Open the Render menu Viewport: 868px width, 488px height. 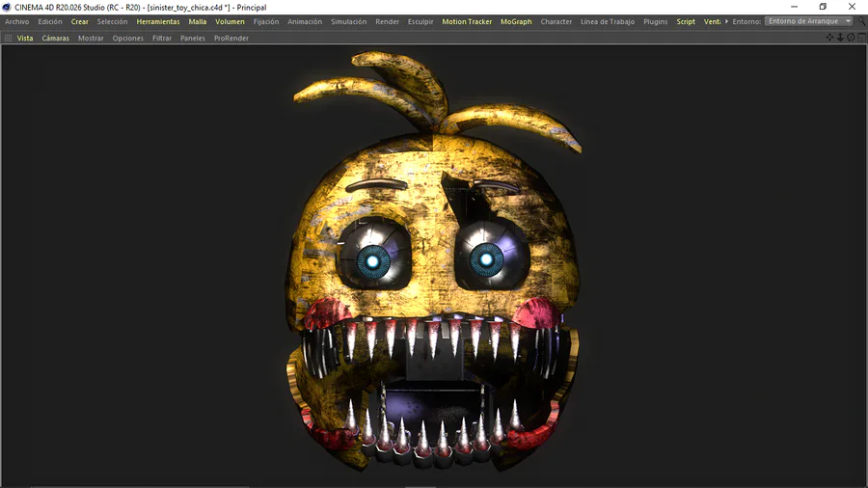(387, 21)
